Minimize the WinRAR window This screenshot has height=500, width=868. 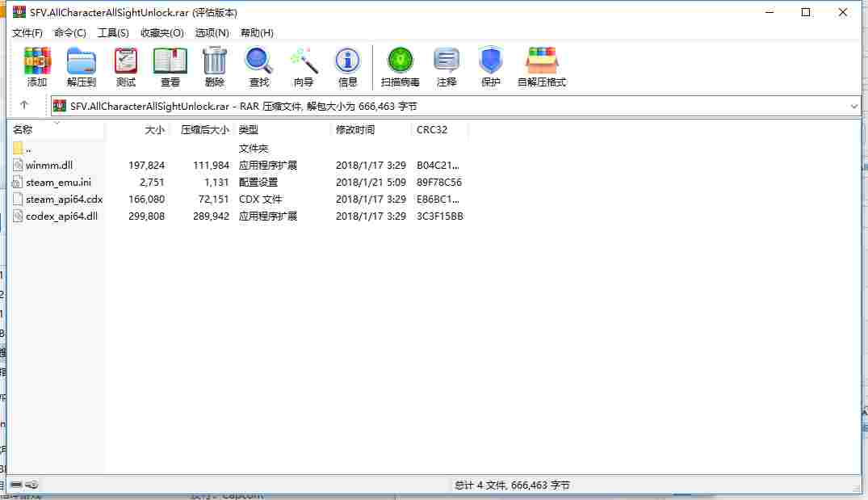[769, 12]
